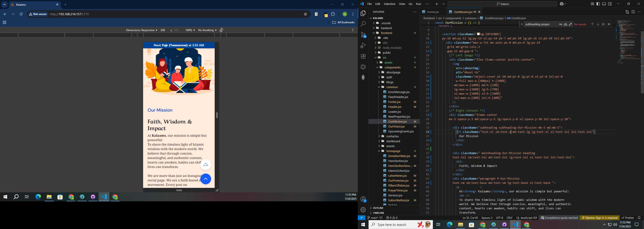This screenshot has height=229, width=644.
Task: Open PrayerTimes.jsx in the Explorer tree
Action: coord(394,191)
